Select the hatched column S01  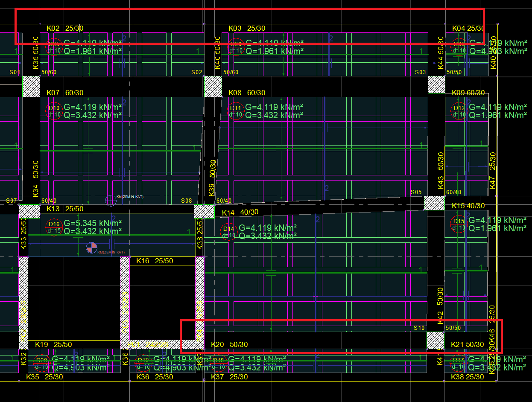(x=31, y=86)
